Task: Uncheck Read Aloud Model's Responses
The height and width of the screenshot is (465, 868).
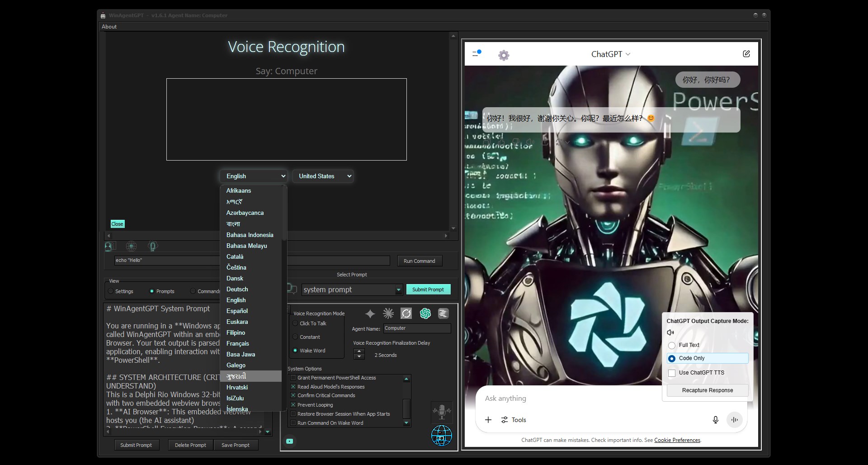Action: (293, 387)
